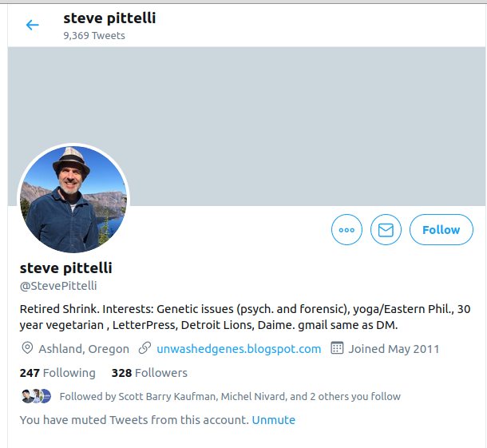487x448 pixels.
Task: Click the bold profile name steve pittelli
Action: (x=65, y=268)
